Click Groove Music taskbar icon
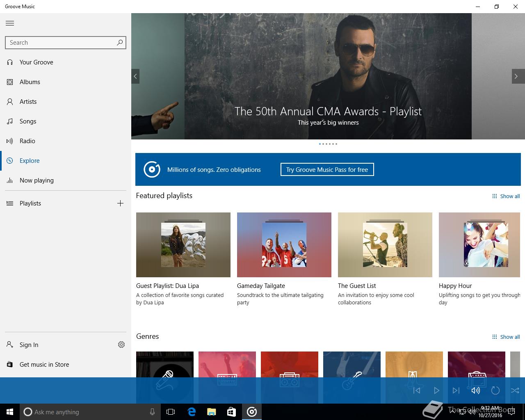The width and height of the screenshot is (525, 420). click(252, 412)
